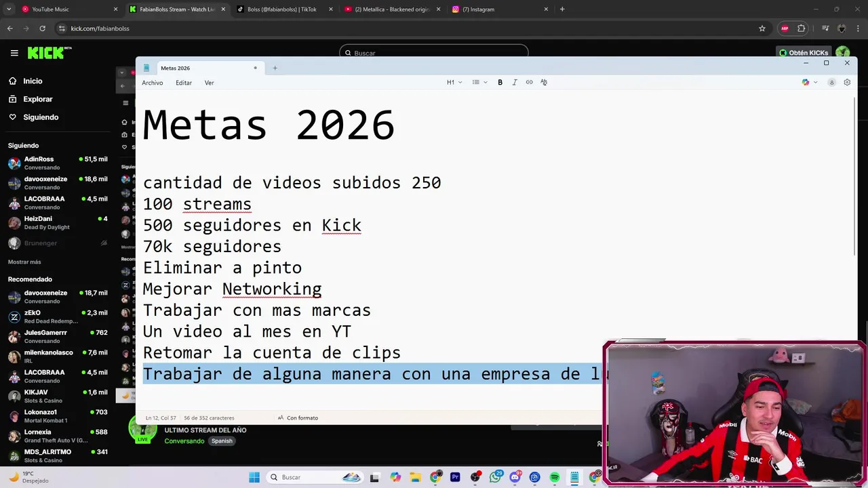Toggle Con formato in the status bar
868x488 pixels.
tap(298, 418)
